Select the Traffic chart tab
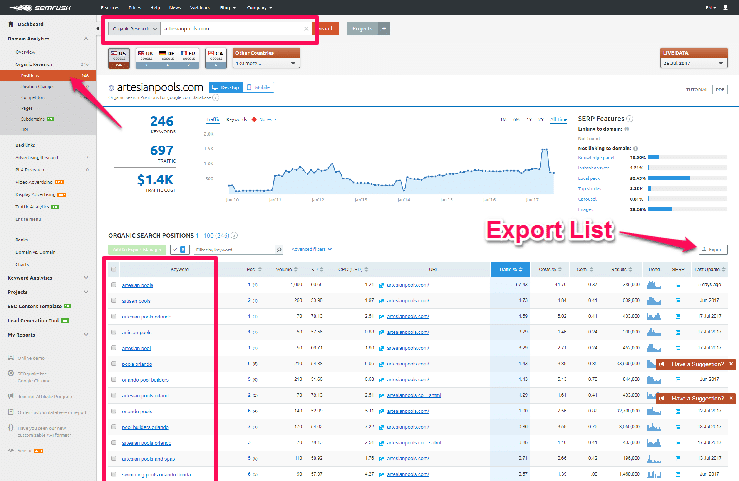 213,120
